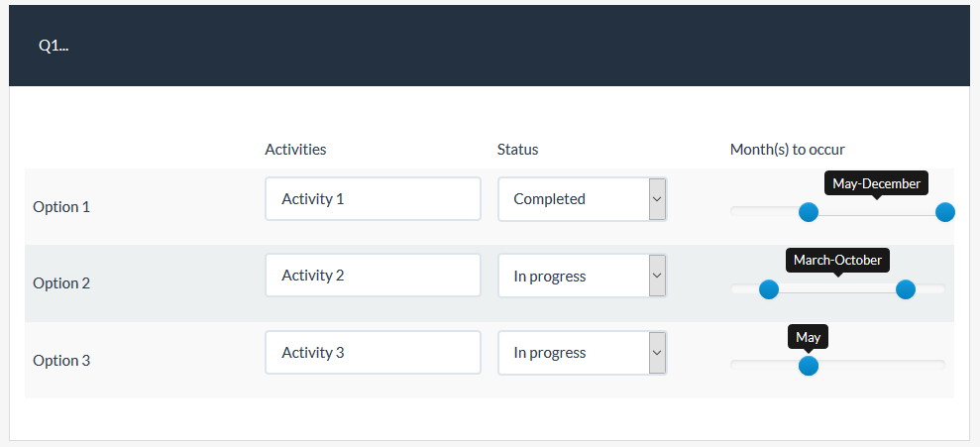Select Option 2's right slider handle
Screen dimensions: 980x447
(905, 289)
